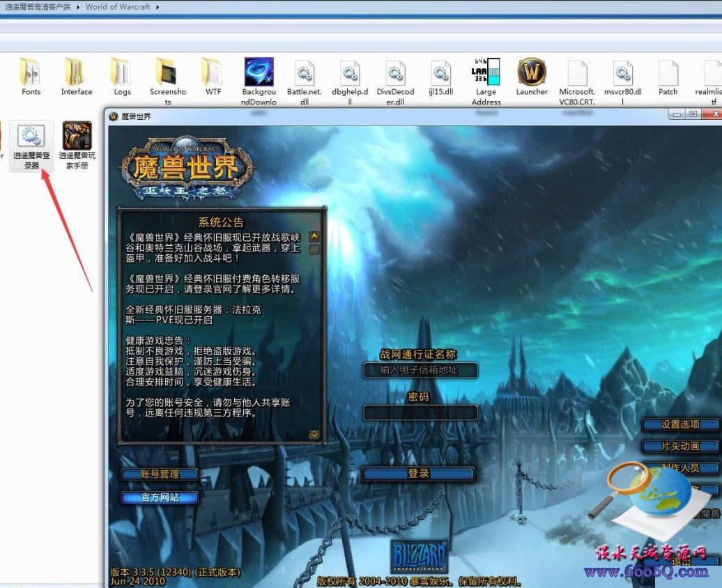Select the ijl15.dll file
This screenshot has width=722, height=588.
coord(440,77)
